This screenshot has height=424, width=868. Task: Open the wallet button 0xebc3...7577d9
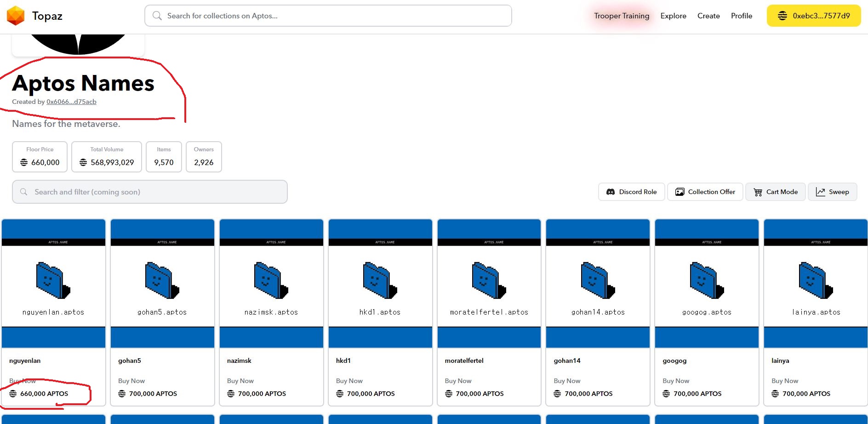814,16
